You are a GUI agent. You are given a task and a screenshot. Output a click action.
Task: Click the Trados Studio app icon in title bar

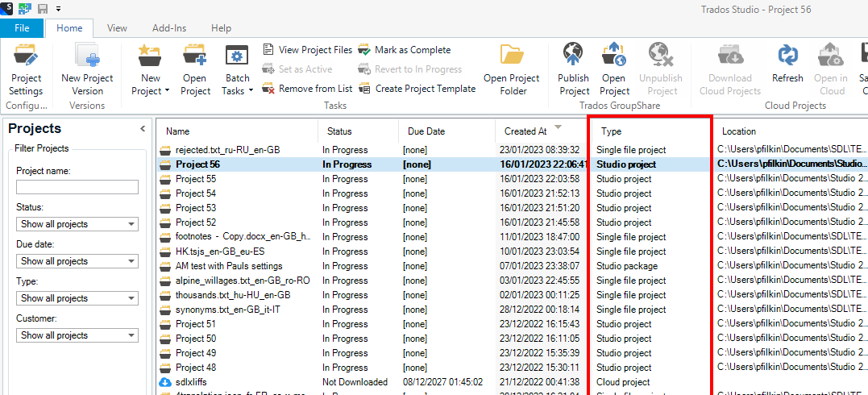click(6, 8)
